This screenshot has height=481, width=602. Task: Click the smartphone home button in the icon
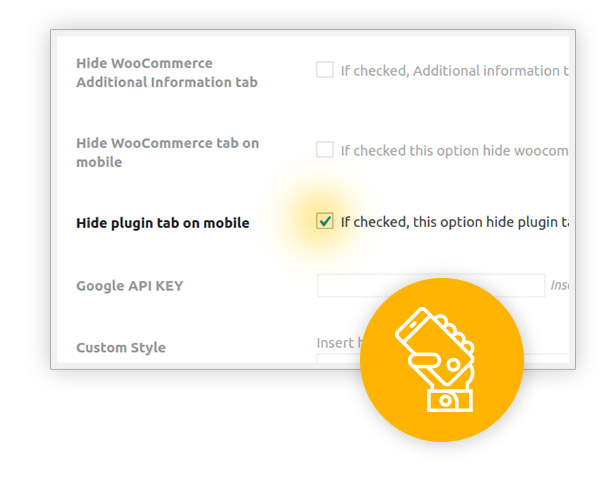point(453,364)
